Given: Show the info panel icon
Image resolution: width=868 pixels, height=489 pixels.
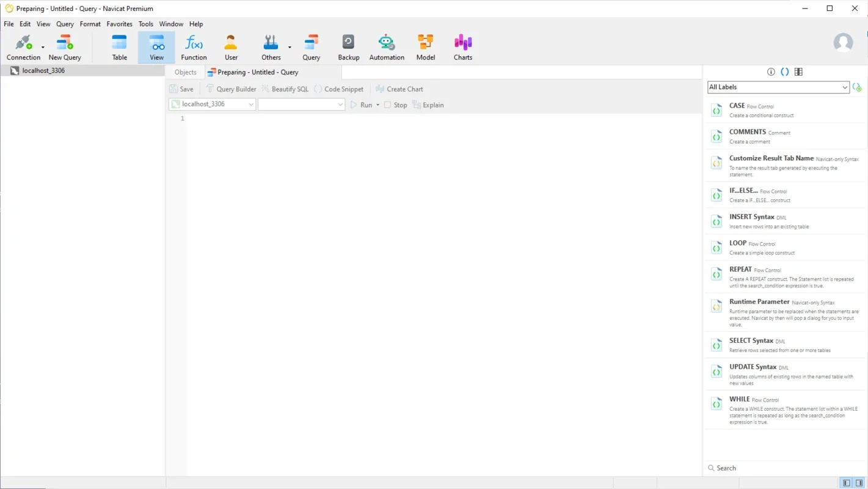Looking at the screenshot, I should [x=771, y=72].
